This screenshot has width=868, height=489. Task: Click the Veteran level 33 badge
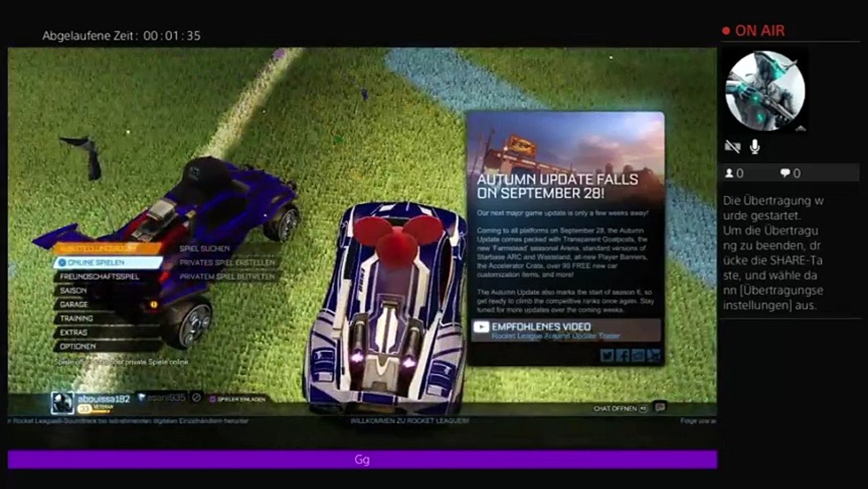[x=95, y=409]
